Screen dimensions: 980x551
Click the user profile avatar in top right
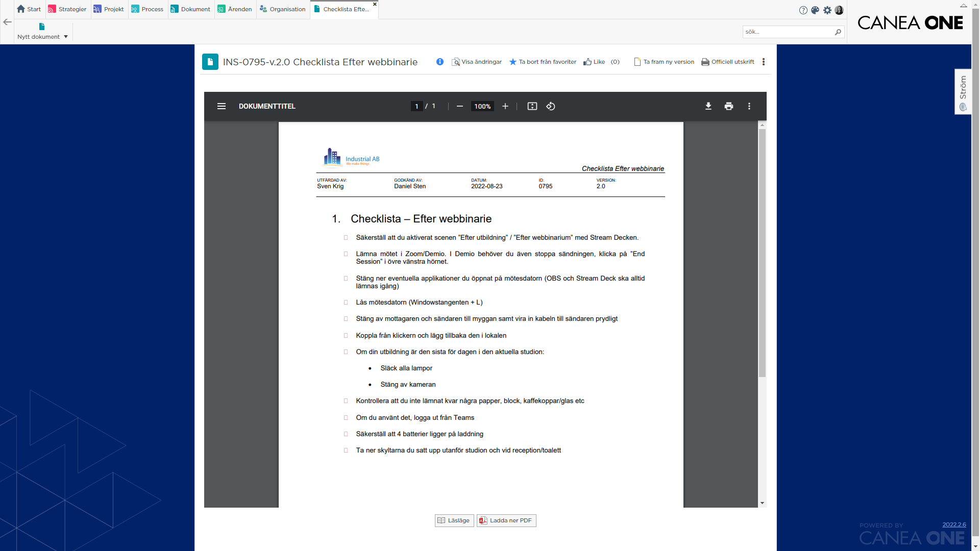840,10
